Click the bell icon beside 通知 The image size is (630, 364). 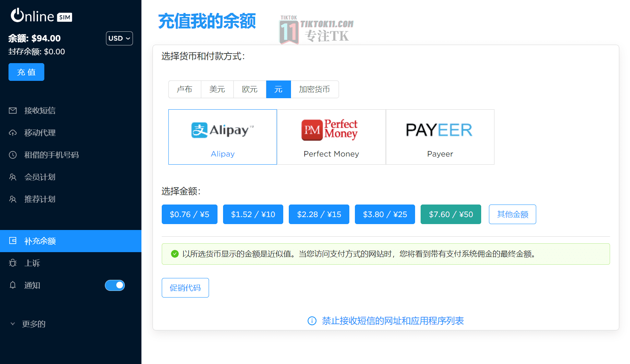(13, 285)
